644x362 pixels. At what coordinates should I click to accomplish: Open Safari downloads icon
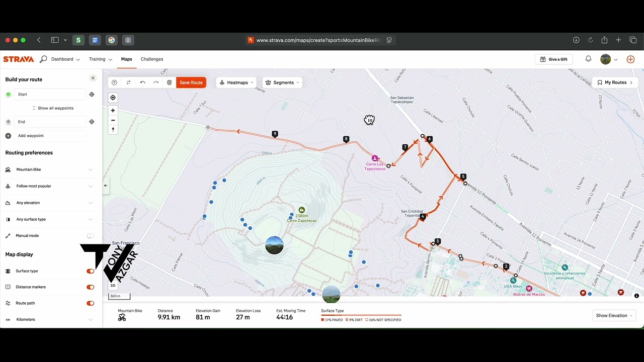576,40
